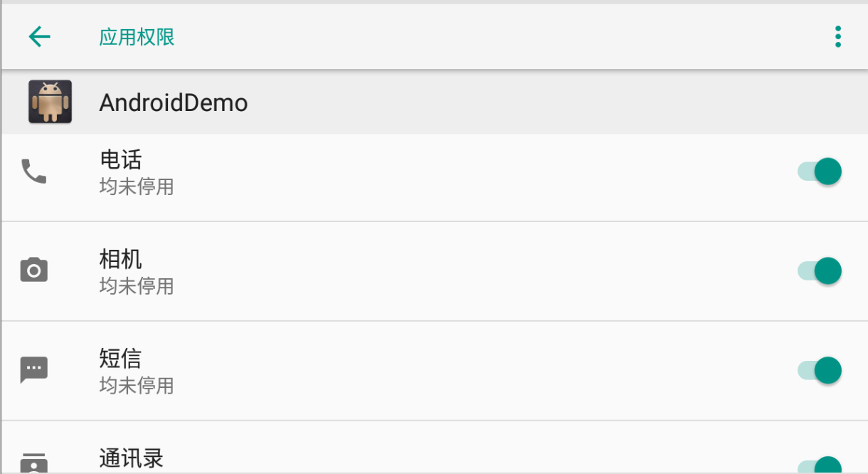The height and width of the screenshot is (474, 868).
Task: Click 均未停用 under 短信
Action: pos(137,386)
